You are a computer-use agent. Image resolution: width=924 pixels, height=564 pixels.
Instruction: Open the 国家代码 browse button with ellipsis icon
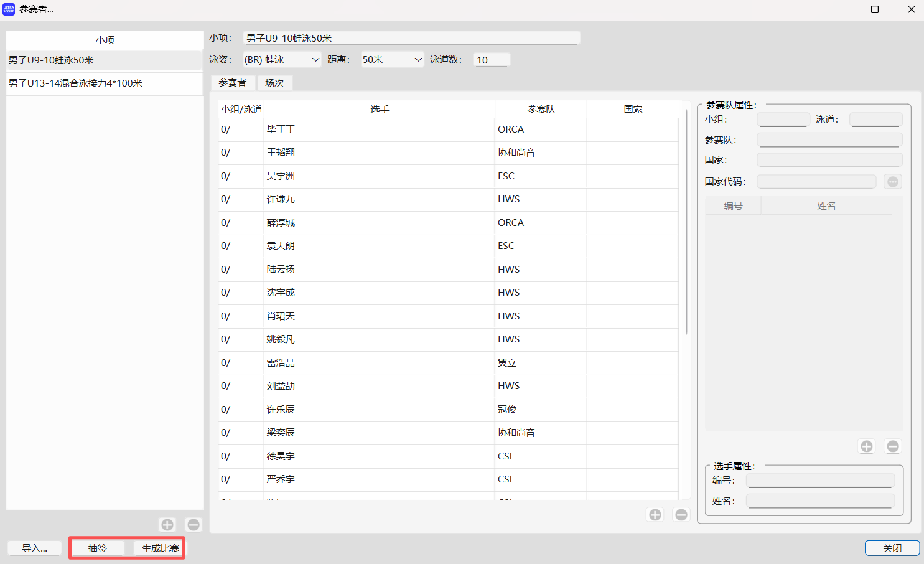pyautogui.click(x=892, y=181)
